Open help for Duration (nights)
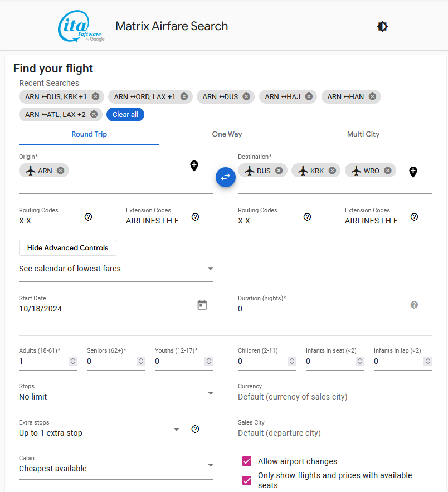The width and height of the screenshot is (448, 492). pyautogui.click(x=414, y=305)
